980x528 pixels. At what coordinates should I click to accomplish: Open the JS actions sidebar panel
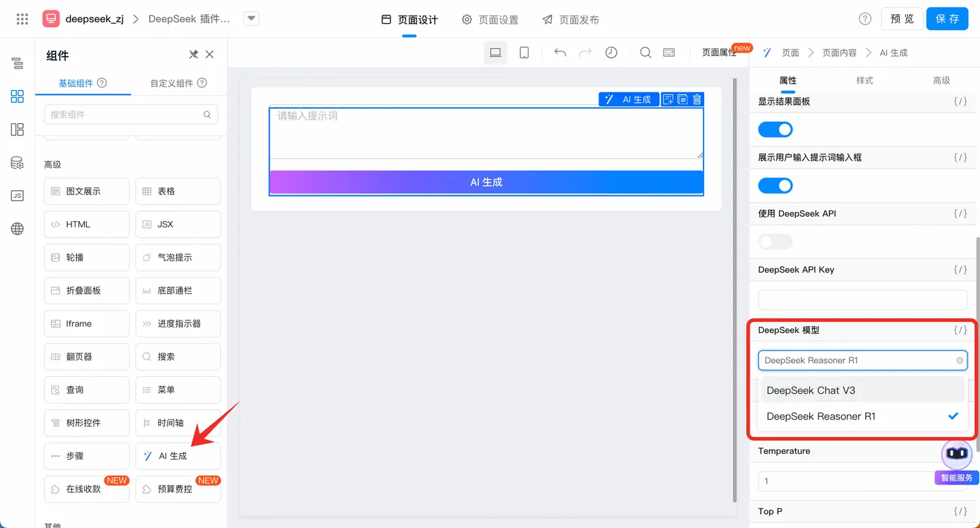coord(17,196)
